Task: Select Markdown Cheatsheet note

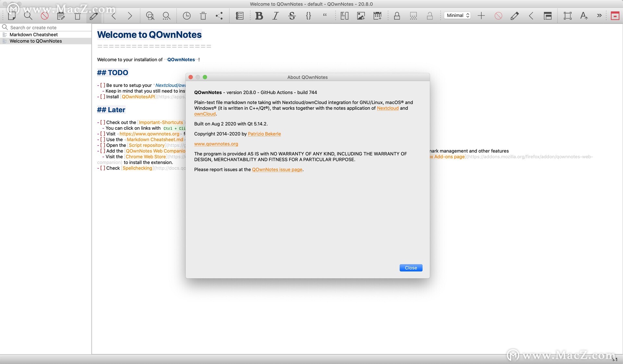Action: 46,34
